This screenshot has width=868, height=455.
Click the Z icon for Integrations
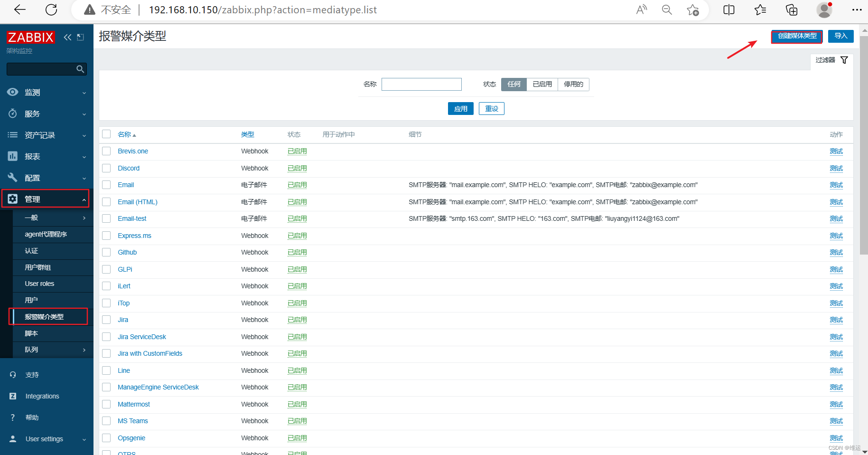[x=13, y=396]
